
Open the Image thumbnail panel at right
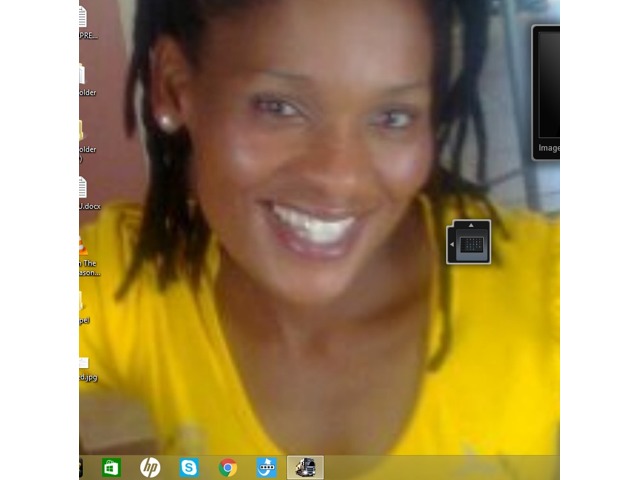pyautogui.click(x=548, y=85)
